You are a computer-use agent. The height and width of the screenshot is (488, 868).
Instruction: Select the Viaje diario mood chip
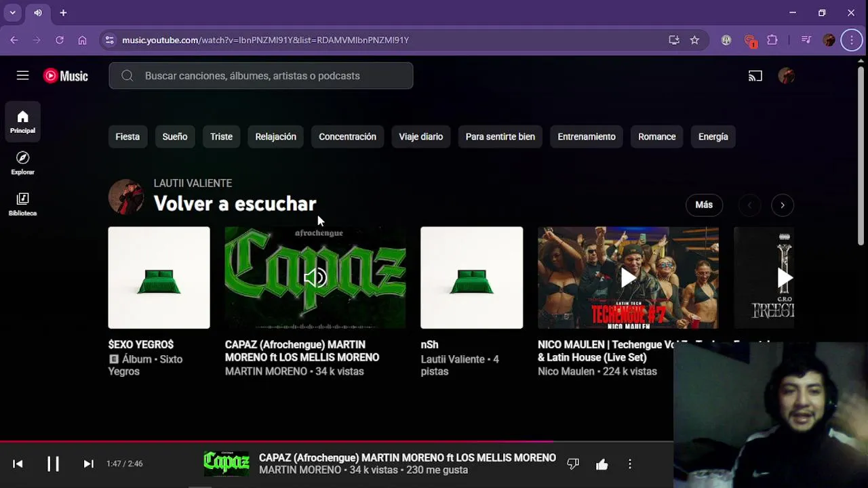click(420, 137)
